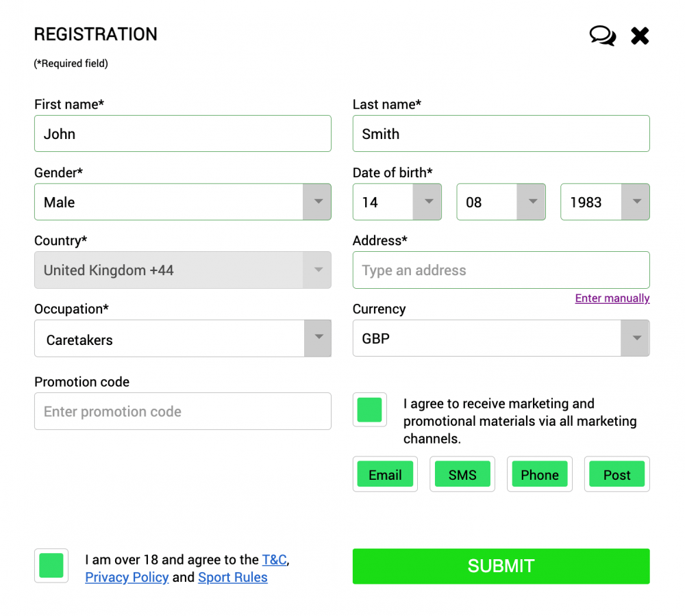Tick the over 18 agreement checkbox
This screenshot has width=685, height=616.
point(51,565)
